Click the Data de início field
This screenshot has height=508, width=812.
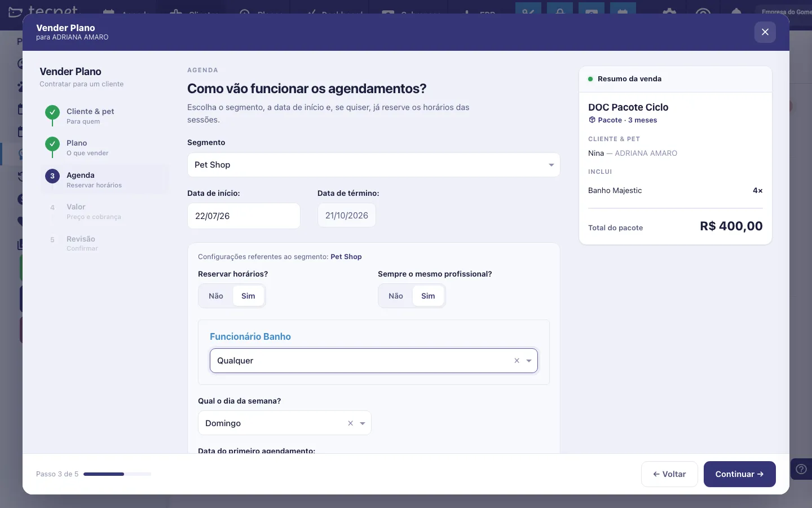244,216
